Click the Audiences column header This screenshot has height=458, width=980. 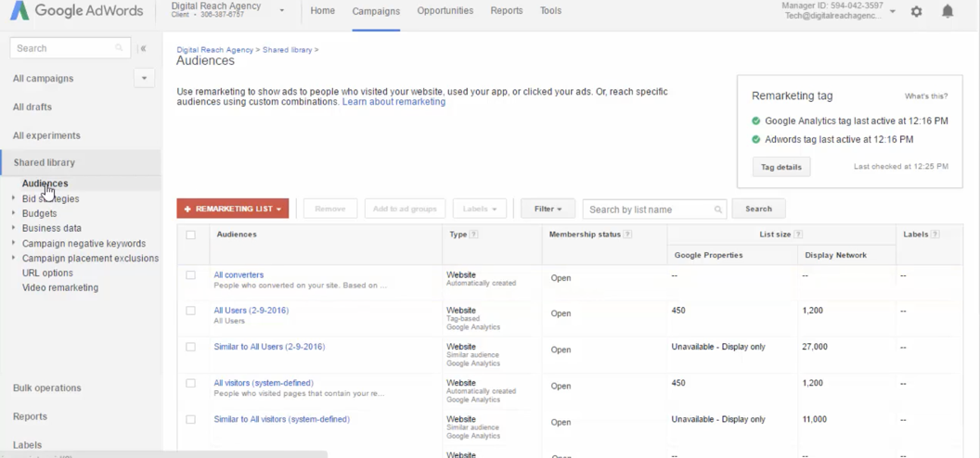click(237, 235)
